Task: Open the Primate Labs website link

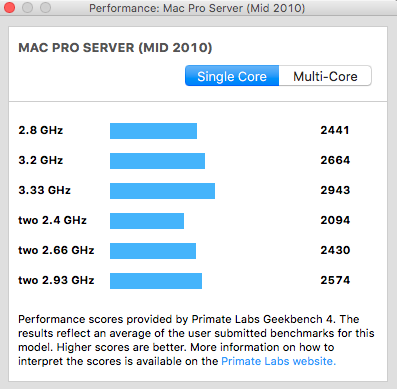Action: pyautogui.click(x=278, y=361)
